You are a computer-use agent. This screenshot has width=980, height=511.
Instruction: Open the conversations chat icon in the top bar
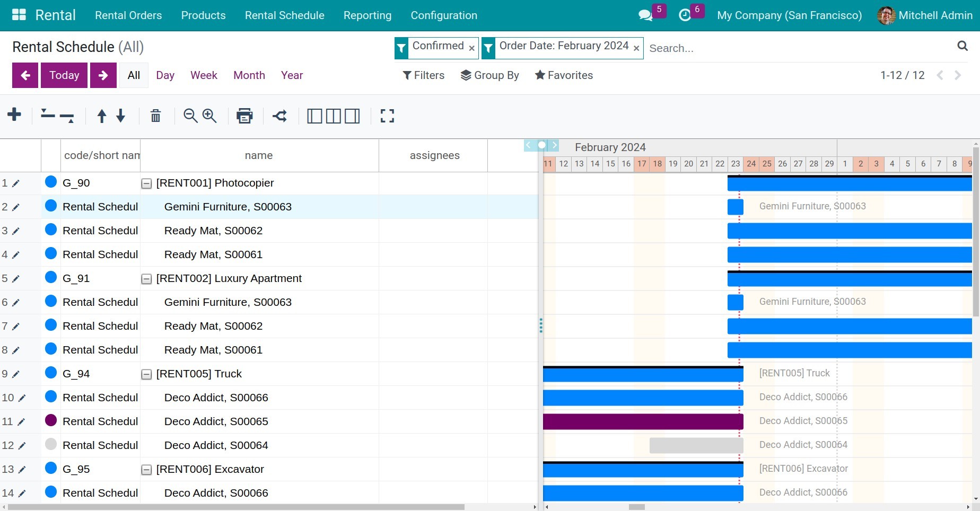tap(645, 15)
